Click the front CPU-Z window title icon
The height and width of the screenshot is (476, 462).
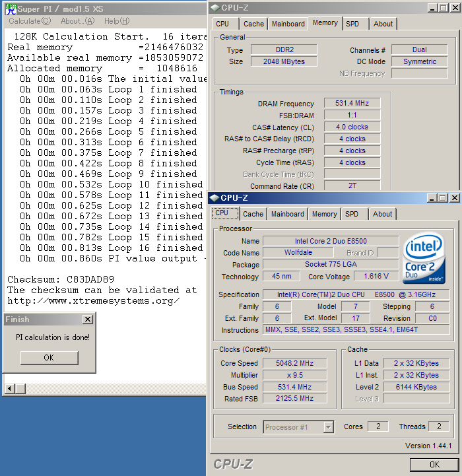(x=214, y=198)
